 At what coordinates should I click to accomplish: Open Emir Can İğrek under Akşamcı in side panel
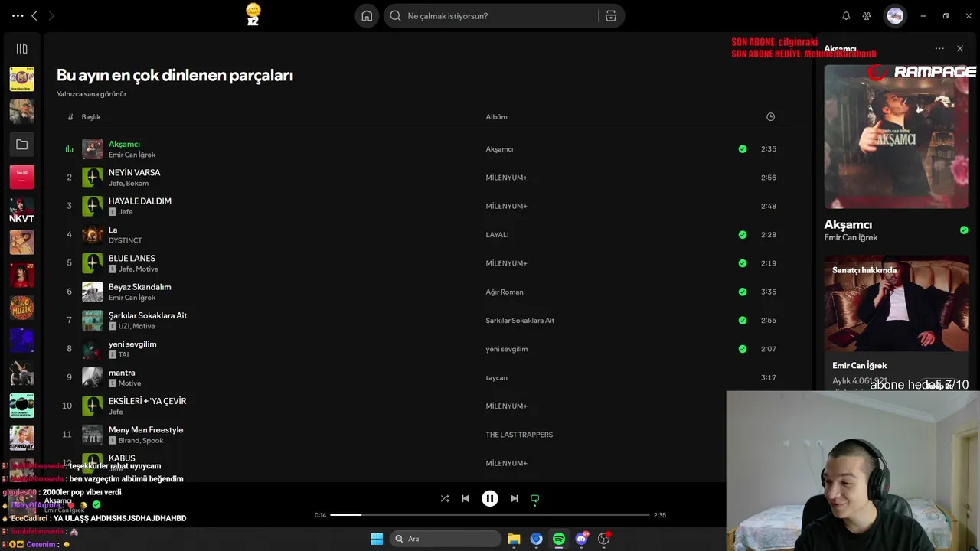click(851, 237)
